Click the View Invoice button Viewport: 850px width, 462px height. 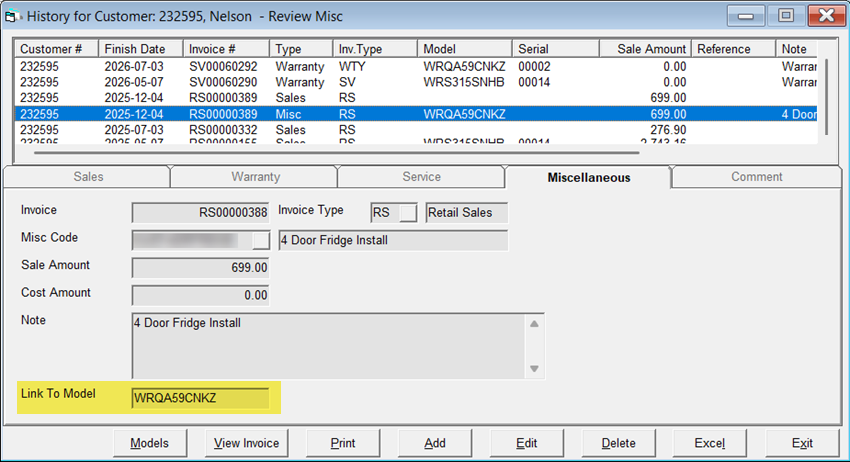[x=246, y=443]
